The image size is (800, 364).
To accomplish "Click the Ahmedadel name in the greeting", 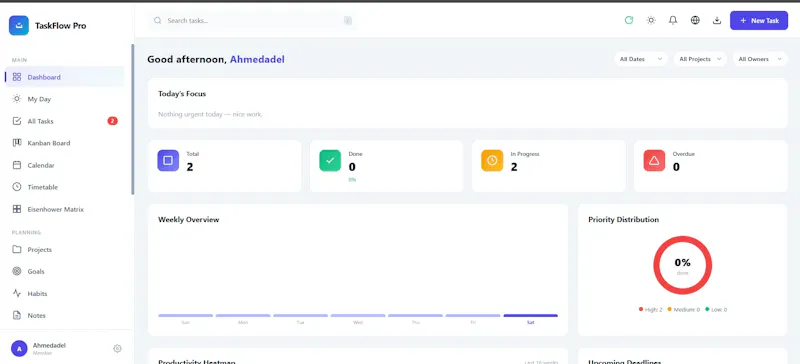I will pos(257,59).
